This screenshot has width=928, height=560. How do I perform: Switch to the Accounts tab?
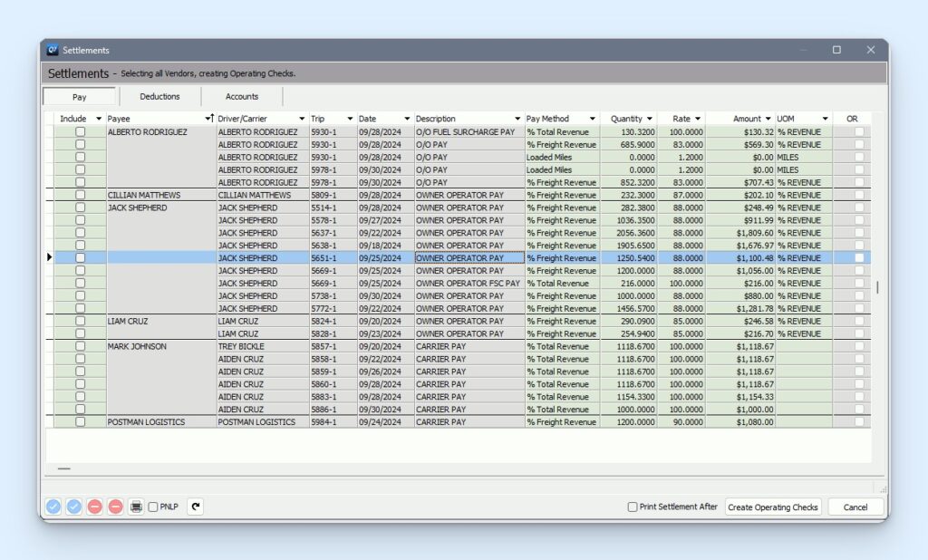[x=241, y=96]
